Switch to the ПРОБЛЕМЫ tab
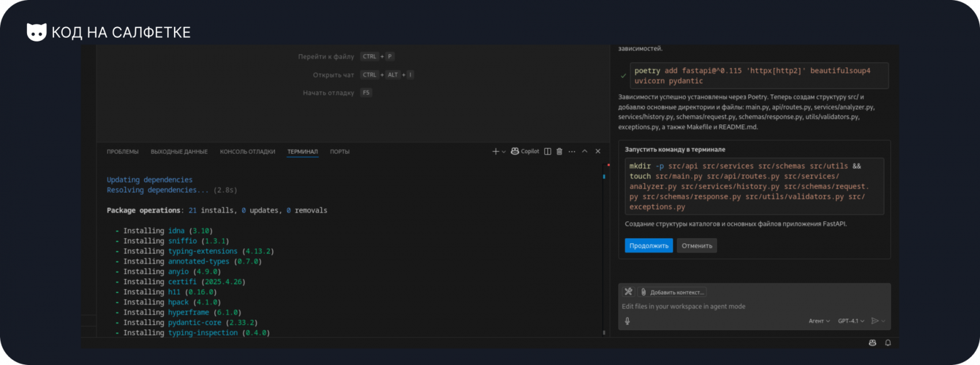The width and height of the screenshot is (980, 365). (122, 152)
